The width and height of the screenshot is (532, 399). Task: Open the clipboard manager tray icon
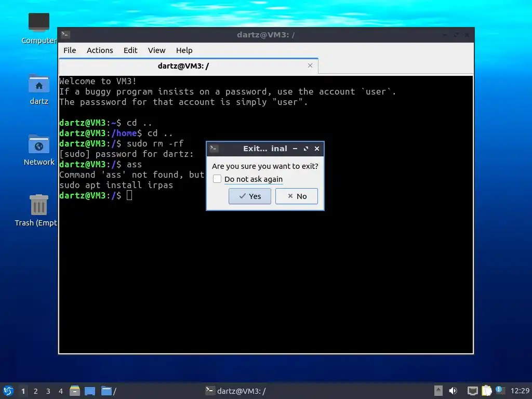[x=486, y=391]
